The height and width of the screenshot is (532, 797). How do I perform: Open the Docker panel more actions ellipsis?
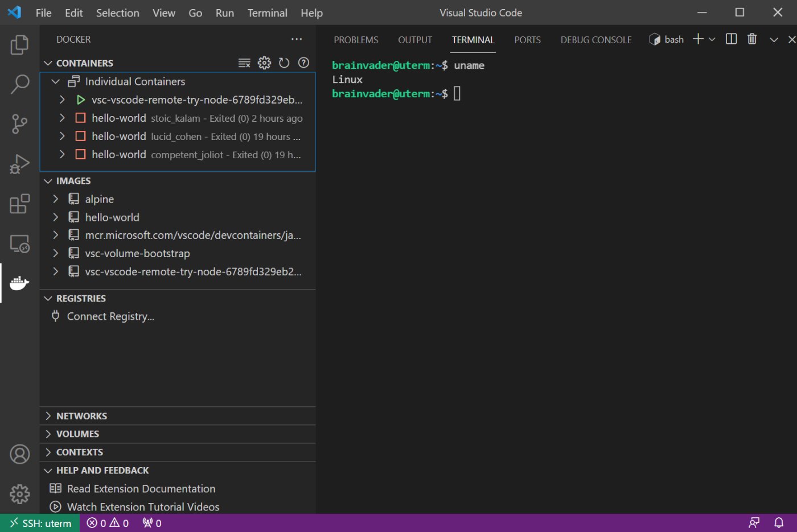(297, 39)
